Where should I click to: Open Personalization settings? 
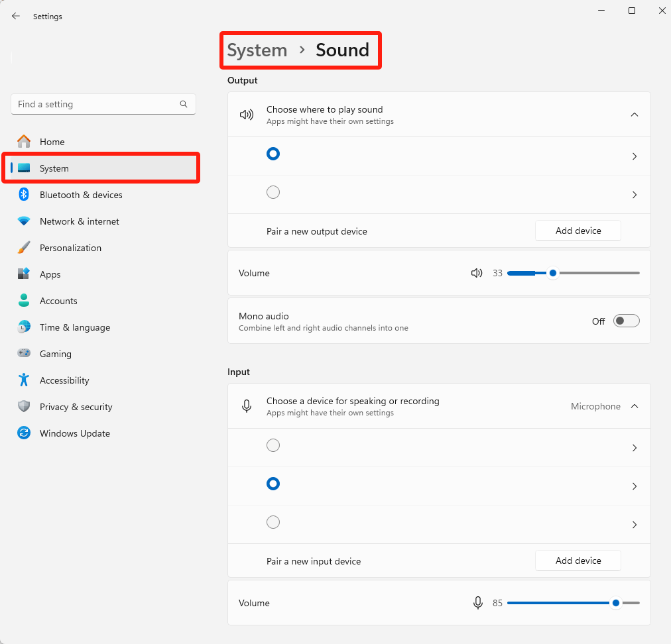[103, 248]
